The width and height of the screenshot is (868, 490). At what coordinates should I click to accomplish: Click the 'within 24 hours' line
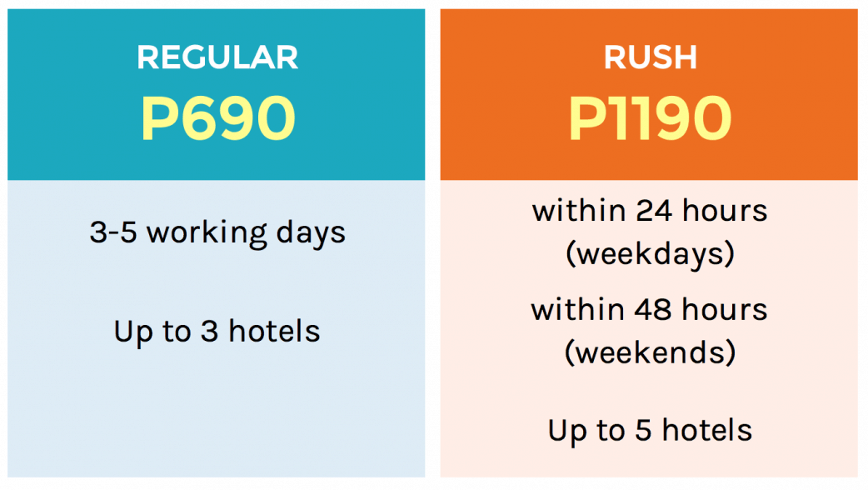(x=650, y=211)
